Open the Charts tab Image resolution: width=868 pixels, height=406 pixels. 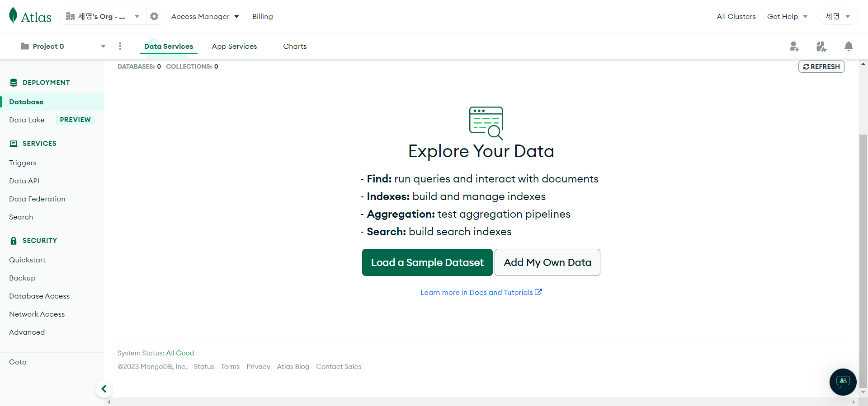(x=295, y=46)
